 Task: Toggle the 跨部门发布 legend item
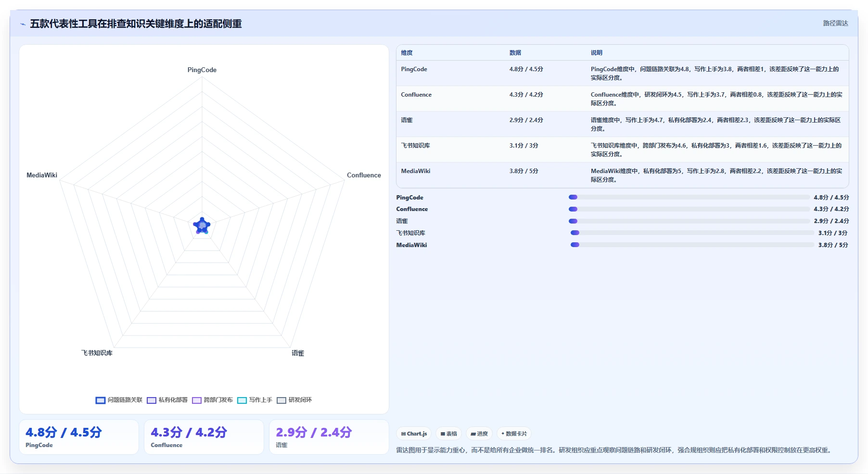click(212, 400)
